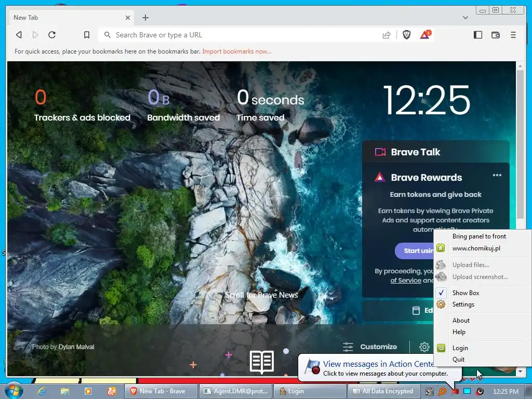The image size is (532, 399).
Task: Open the Brave Rewards triangle icon in the toolbar
Action: tap(425, 35)
